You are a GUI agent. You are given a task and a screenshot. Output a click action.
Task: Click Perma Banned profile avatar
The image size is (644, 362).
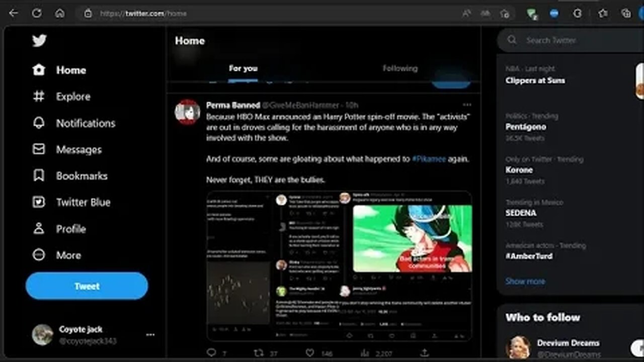pos(187,112)
